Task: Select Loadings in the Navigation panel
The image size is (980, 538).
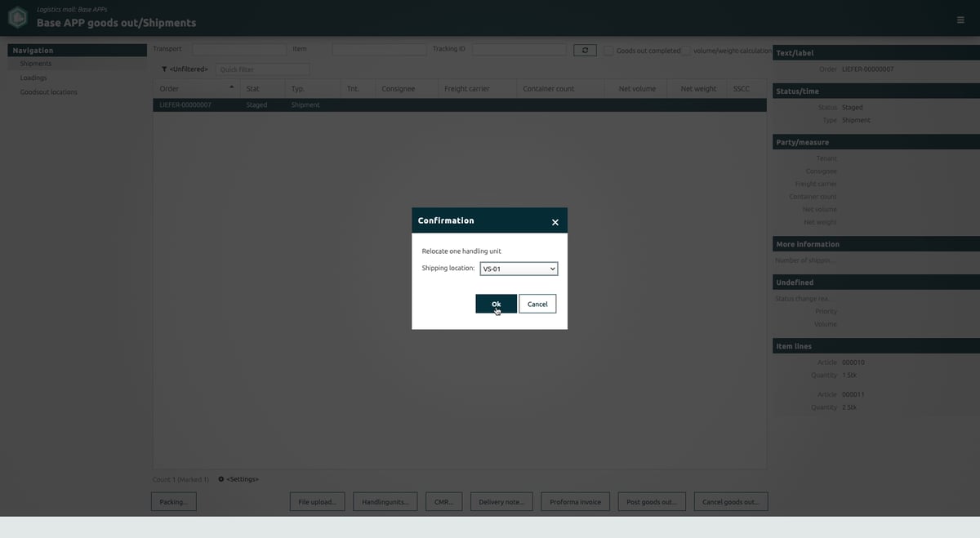Action: coord(33,78)
